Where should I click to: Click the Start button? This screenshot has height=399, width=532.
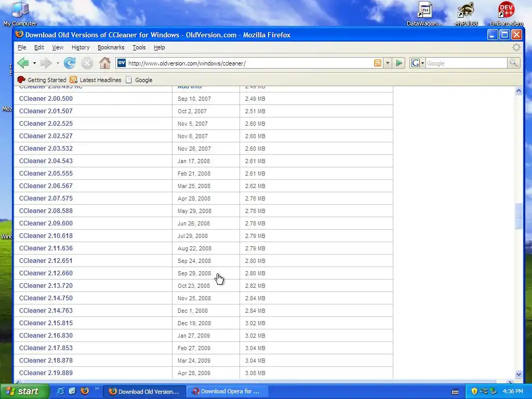(24, 391)
